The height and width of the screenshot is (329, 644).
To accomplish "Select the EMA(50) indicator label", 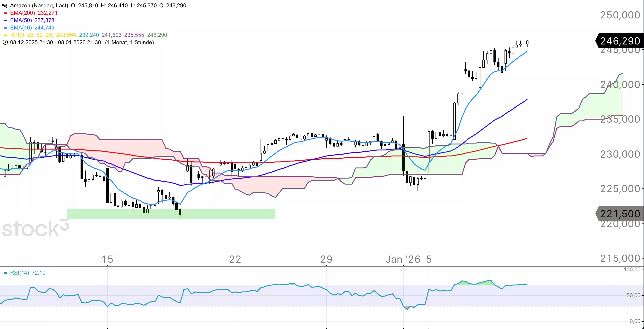I will point(21,20).
